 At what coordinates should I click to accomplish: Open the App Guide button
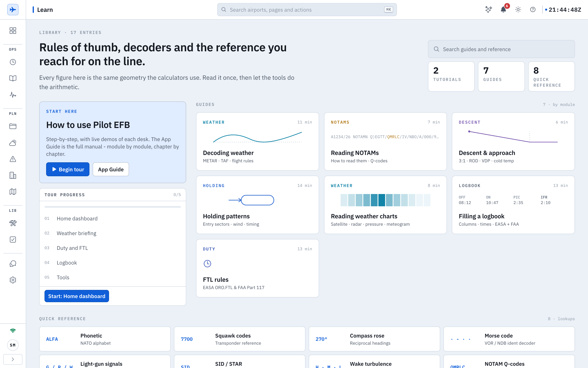tap(111, 169)
